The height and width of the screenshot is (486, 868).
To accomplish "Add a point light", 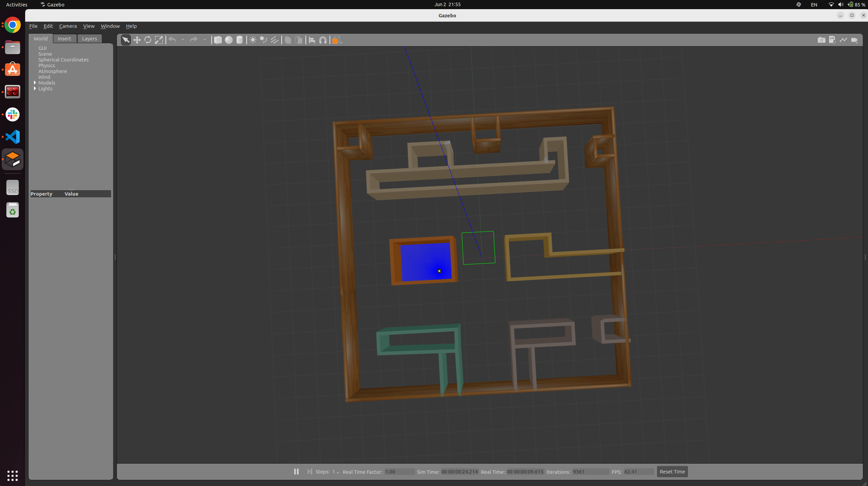I will click(253, 40).
